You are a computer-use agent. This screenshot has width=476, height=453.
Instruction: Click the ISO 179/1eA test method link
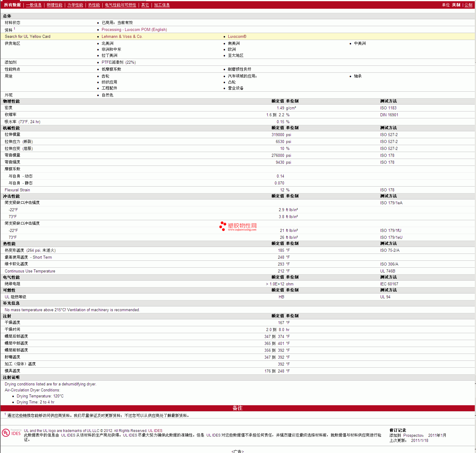coord(391,203)
